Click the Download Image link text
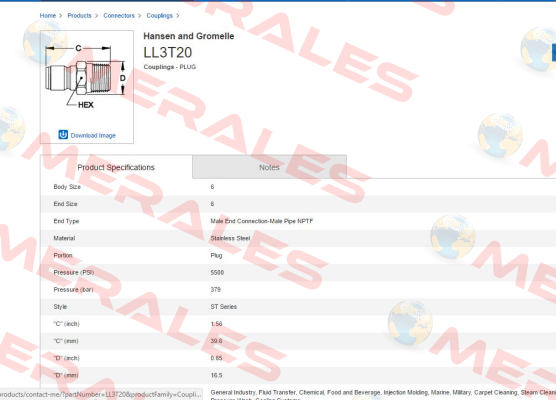Image resolution: width=556 pixels, height=400 pixels. coord(93,135)
